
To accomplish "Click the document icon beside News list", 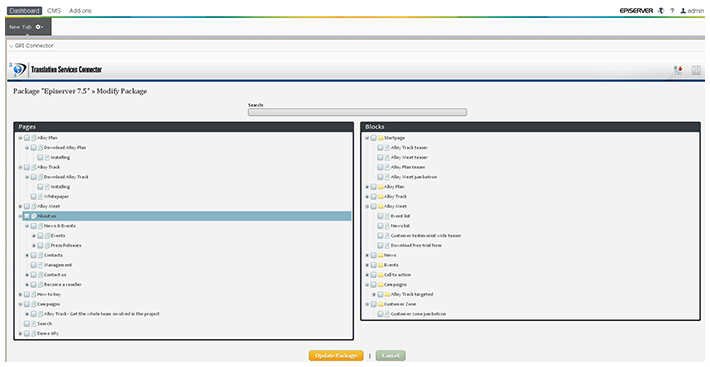I will tap(387, 226).
